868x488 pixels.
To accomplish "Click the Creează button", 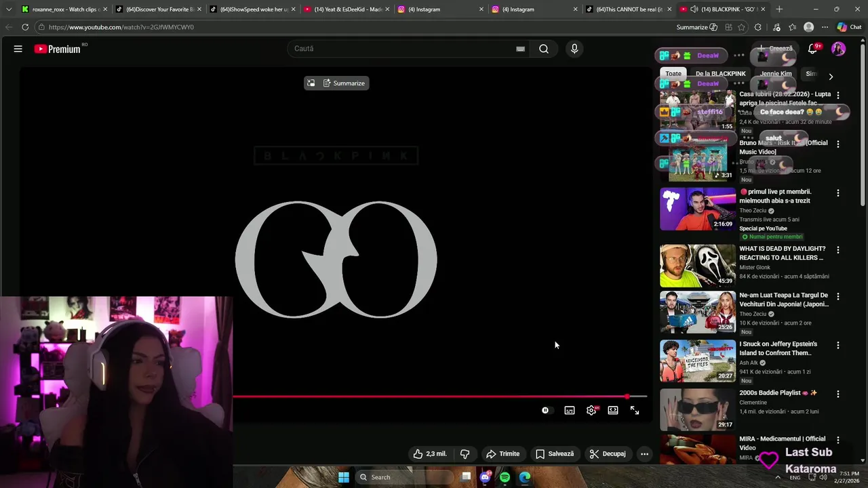I will click(x=775, y=49).
